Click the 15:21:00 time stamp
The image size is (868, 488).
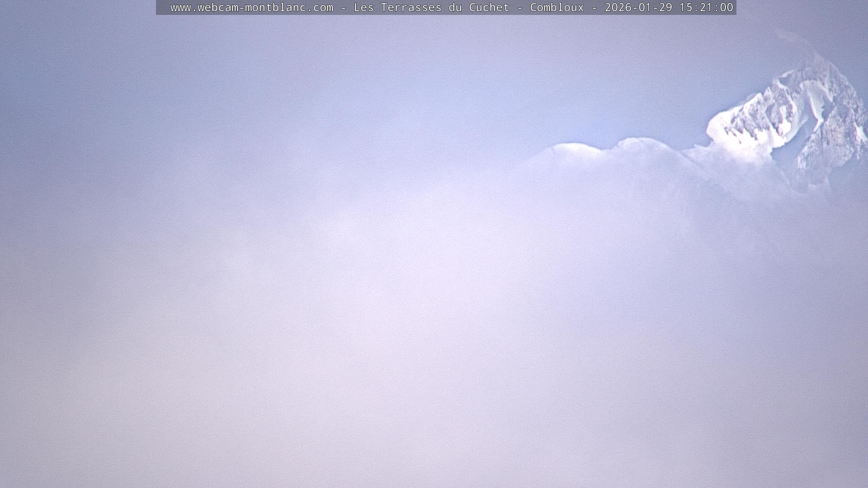coord(706,7)
